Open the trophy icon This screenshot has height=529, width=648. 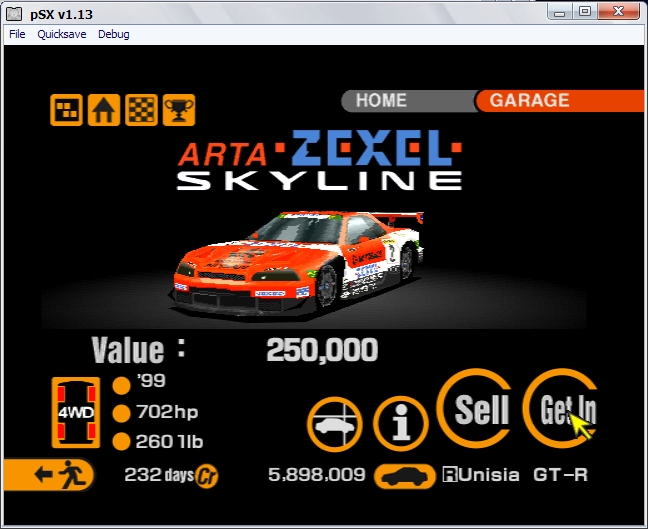[179, 110]
